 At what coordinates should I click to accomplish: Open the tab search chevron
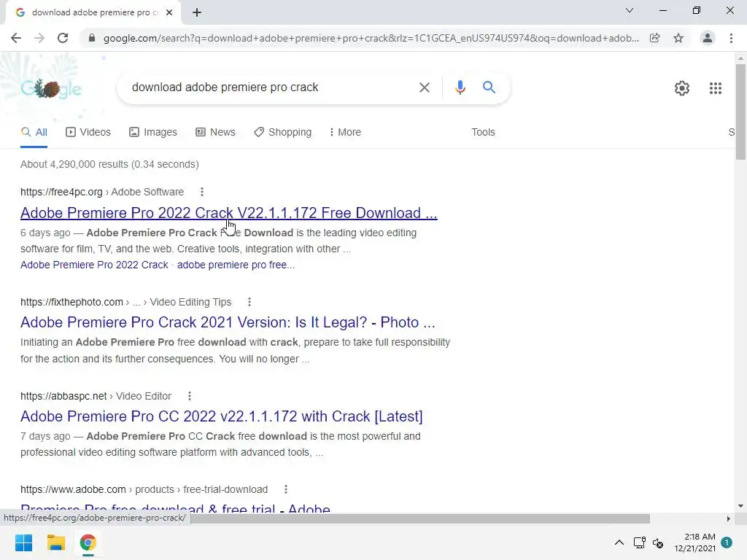pyautogui.click(x=630, y=10)
